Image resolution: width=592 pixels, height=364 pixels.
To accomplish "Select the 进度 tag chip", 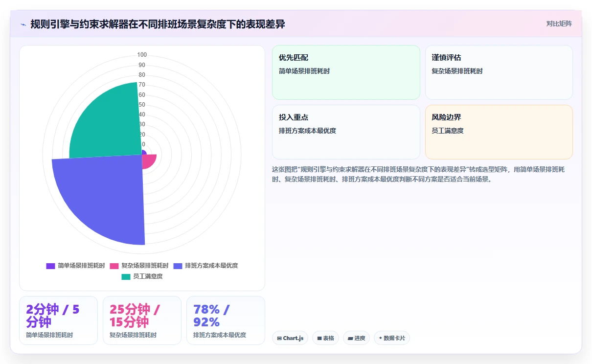I will coord(356,338).
